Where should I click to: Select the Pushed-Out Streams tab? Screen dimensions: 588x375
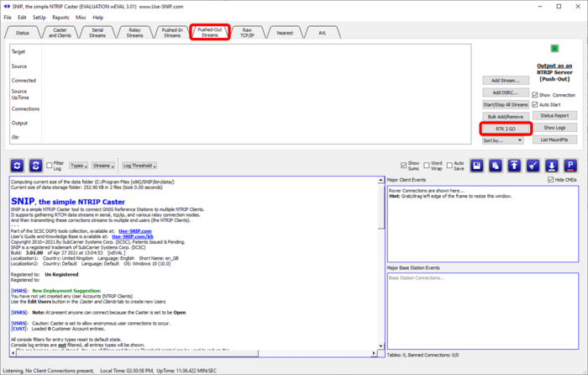point(210,32)
